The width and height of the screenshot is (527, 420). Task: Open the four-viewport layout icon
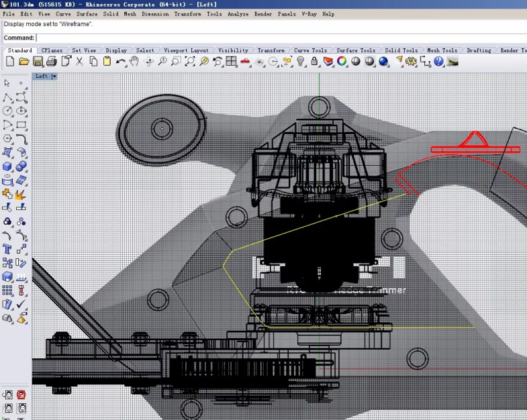pos(231,61)
